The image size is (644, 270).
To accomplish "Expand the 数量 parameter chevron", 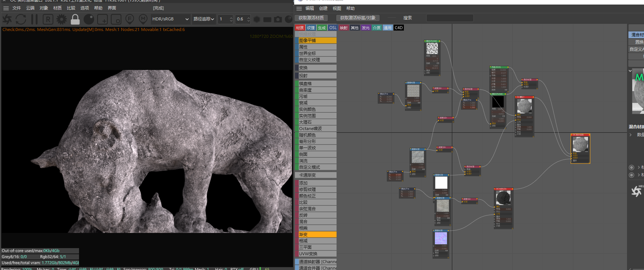I will [630, 135].
